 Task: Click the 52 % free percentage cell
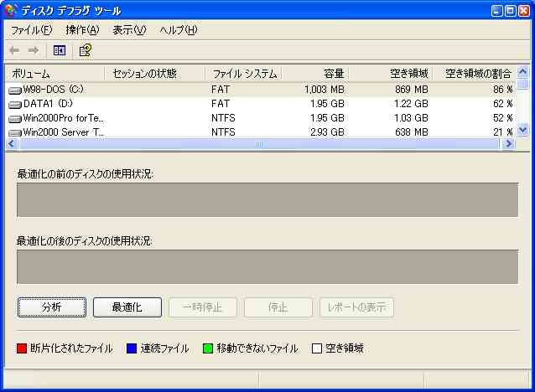(x=503, y=118)
